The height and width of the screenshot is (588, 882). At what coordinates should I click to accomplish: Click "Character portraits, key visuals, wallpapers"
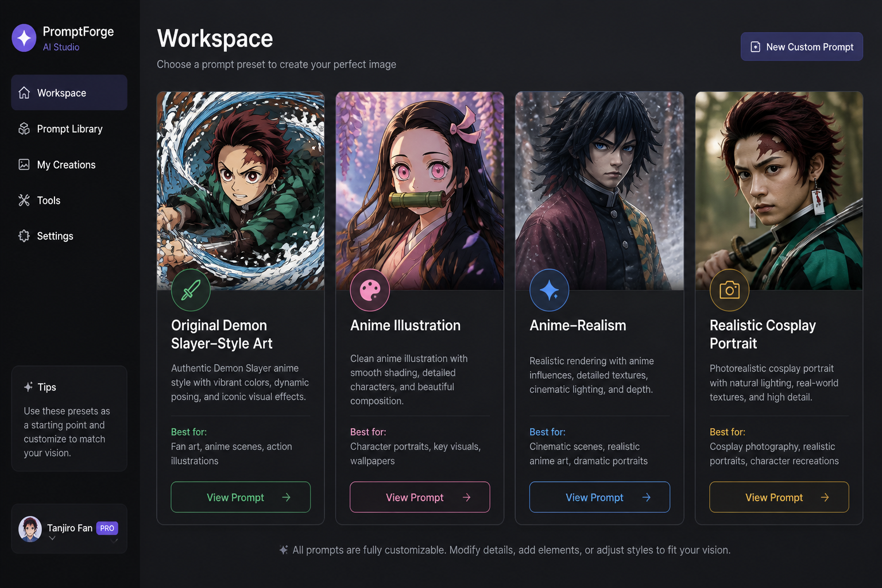click(416, 454)
